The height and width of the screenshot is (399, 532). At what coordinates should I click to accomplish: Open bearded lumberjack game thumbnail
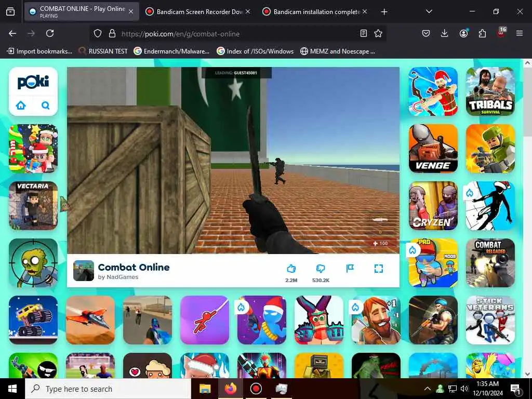click(376, 320)
